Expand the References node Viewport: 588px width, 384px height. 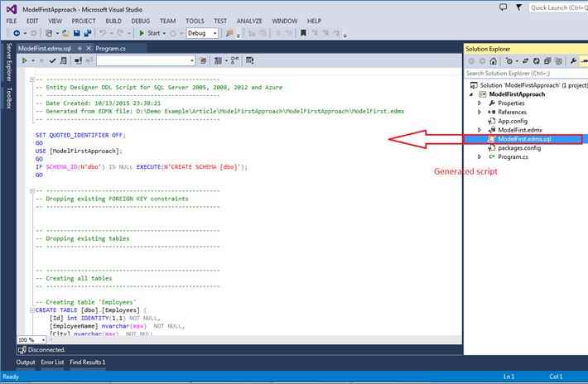(x=480, y=112)
